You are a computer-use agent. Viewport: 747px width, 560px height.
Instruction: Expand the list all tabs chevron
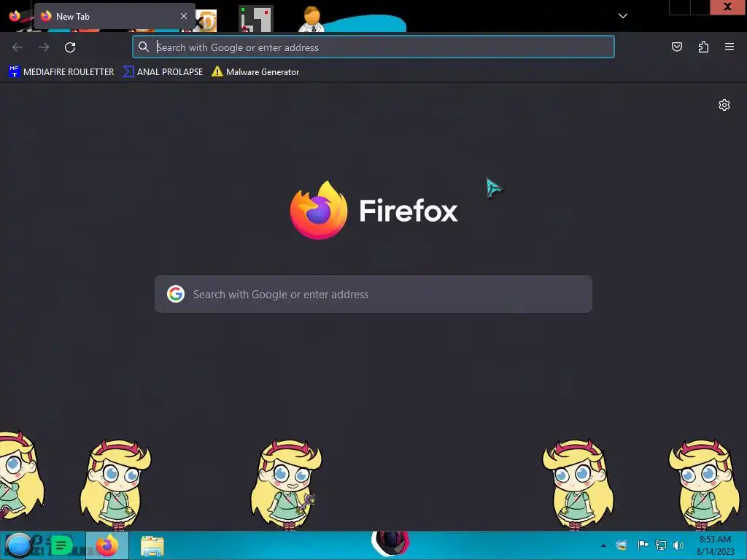(x=622, y=16)
